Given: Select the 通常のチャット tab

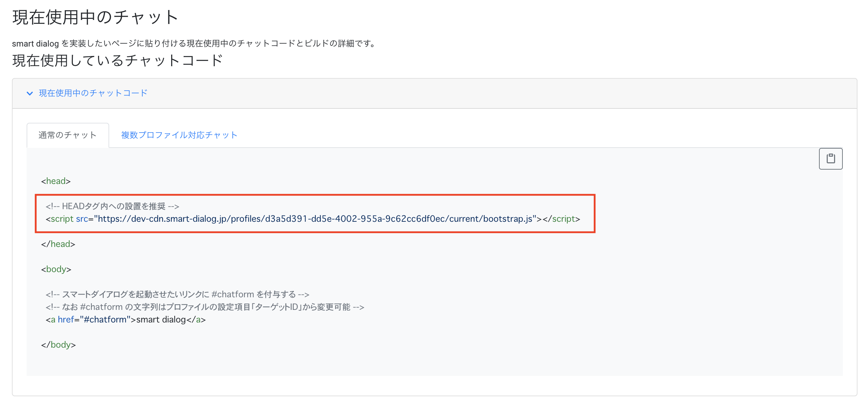Looking at the screenshot, I should point(68,135).
